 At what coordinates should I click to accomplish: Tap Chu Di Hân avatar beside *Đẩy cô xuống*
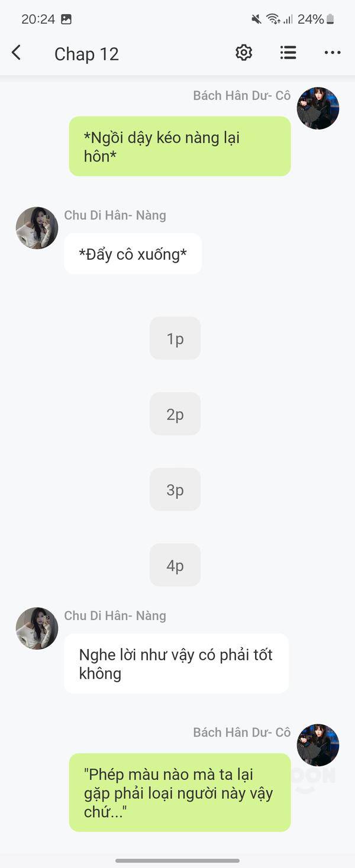click(x=37, y=228)
